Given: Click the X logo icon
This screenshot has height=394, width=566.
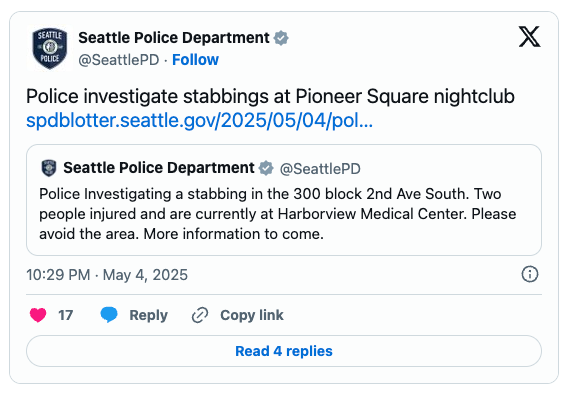Looking at the screenshot, I should (x=530, y=36).
